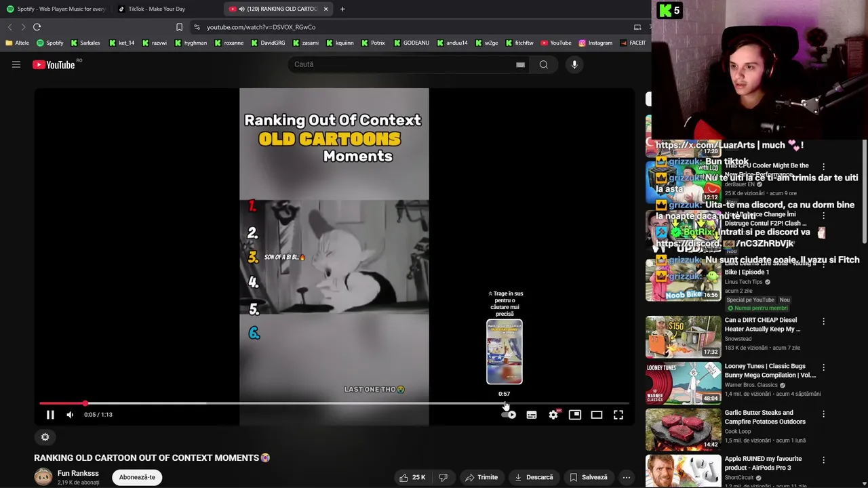Open menu for Looney Tunes compilation video
The height and width of the screenshot is (488, 868).
pyautogui.click(x=823, y=367)
